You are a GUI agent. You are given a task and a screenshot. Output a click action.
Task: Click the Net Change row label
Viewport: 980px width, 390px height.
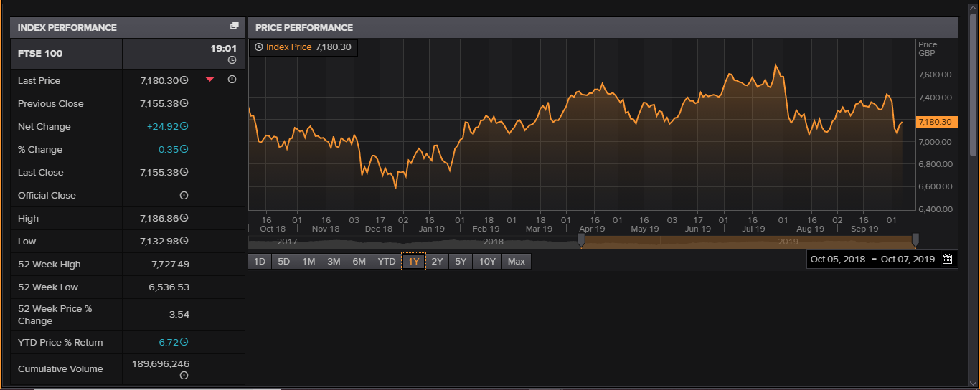44,126
